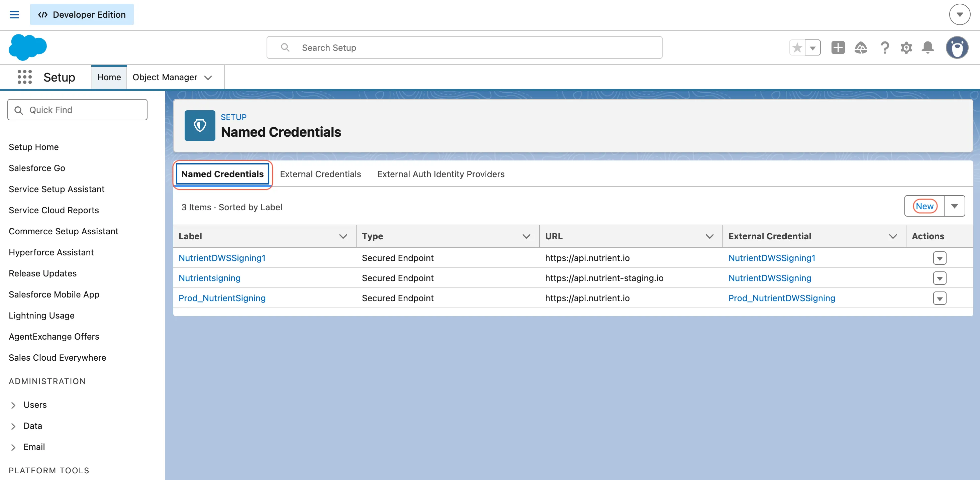980x480 pixels.
Task: Open actions menu for Prod_NutrientSigning row
Action: pos(939,298)
